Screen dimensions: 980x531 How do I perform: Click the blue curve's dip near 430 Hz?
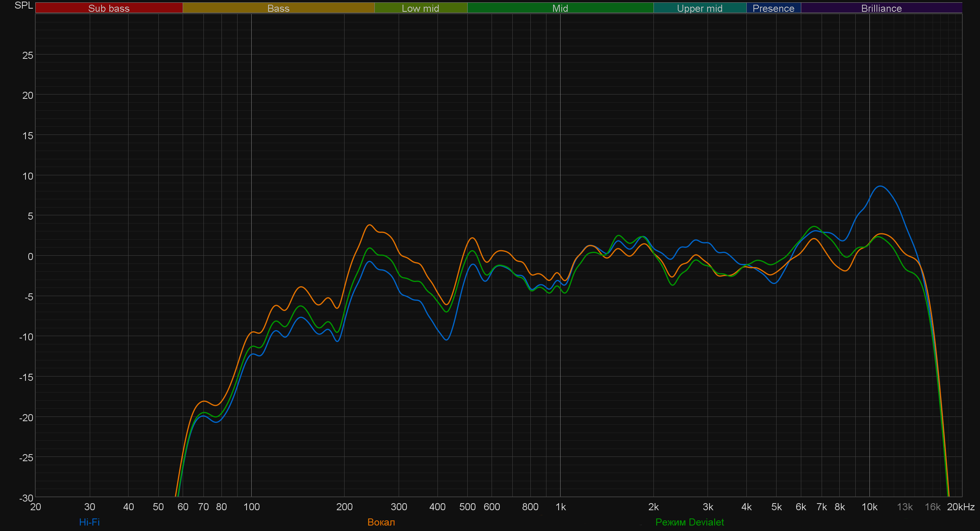pyautogui.click(x=446, y=340)
